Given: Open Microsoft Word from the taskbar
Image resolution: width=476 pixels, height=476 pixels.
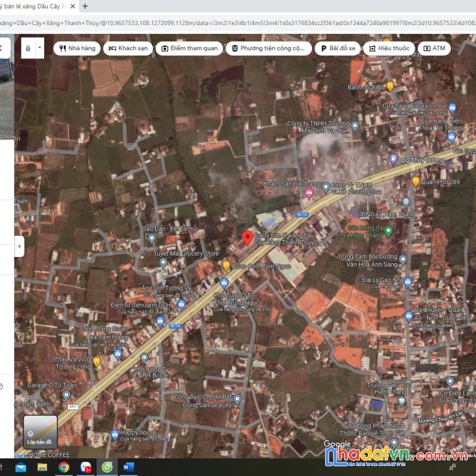Looking at the screenshot, I should (x=129, y=468).
